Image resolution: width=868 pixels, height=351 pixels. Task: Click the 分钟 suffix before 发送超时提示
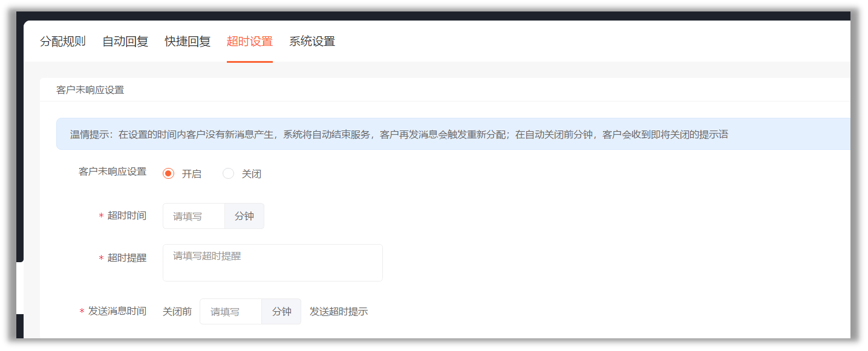(x=281, y=312)
